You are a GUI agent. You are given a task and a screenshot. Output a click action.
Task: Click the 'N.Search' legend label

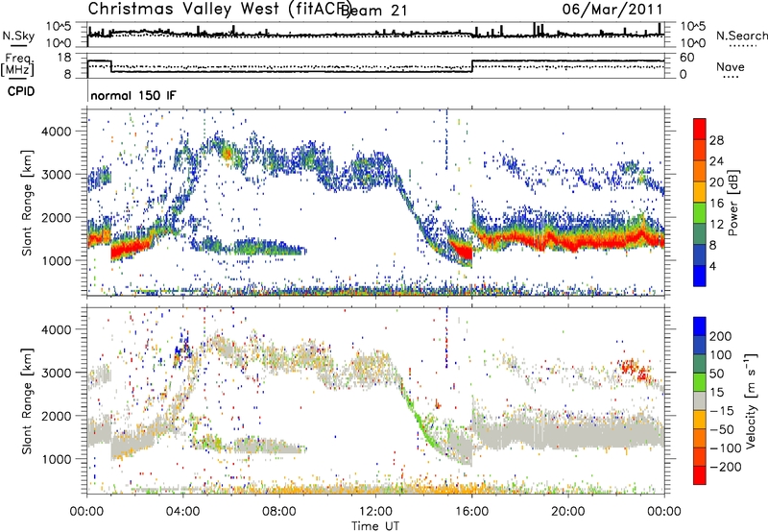tap(741, 36)
